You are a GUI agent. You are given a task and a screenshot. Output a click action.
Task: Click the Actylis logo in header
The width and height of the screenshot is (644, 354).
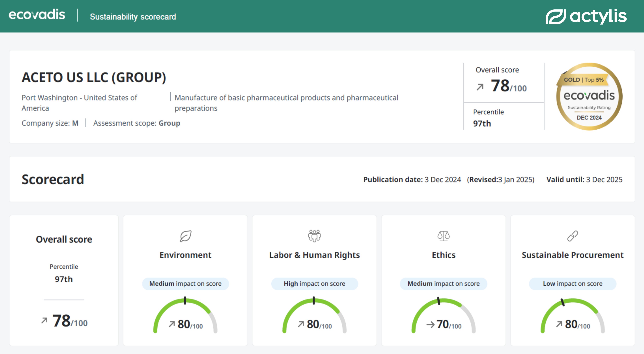[586, 16]
